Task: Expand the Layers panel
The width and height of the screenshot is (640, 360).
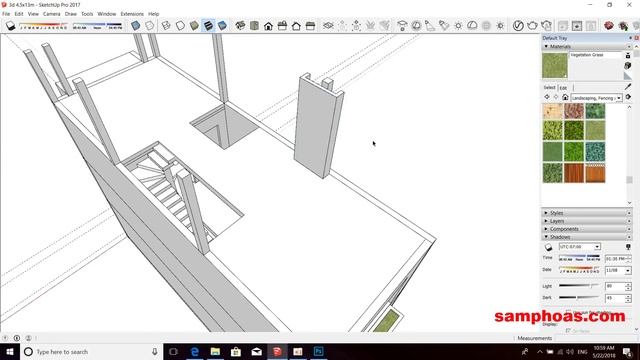Action: [x=546, y=221]
